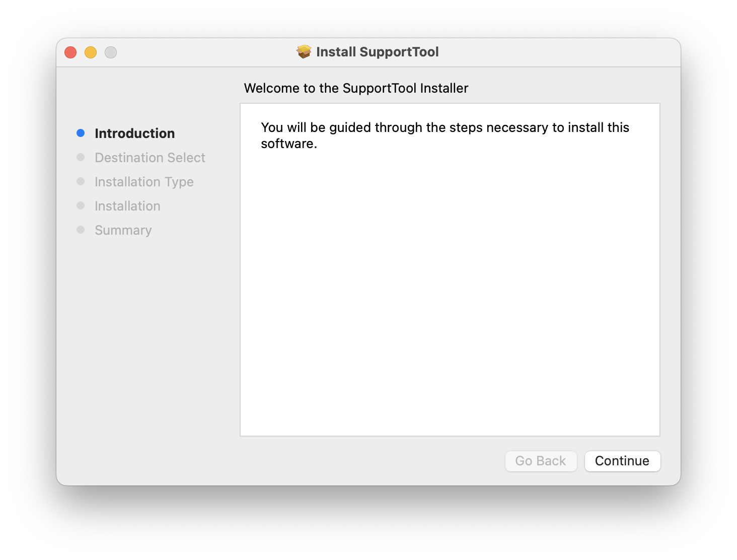This screenshot has height=560, width=737.
Task: Click the gray dot beside Installation Type
Action: [x=81, y=181]
